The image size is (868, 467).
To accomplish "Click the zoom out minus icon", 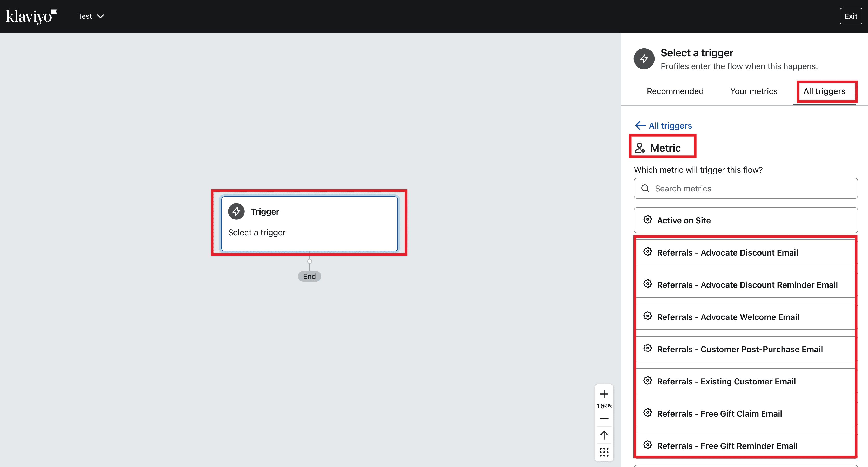I will pyautogui.click(x=604, y=419).
